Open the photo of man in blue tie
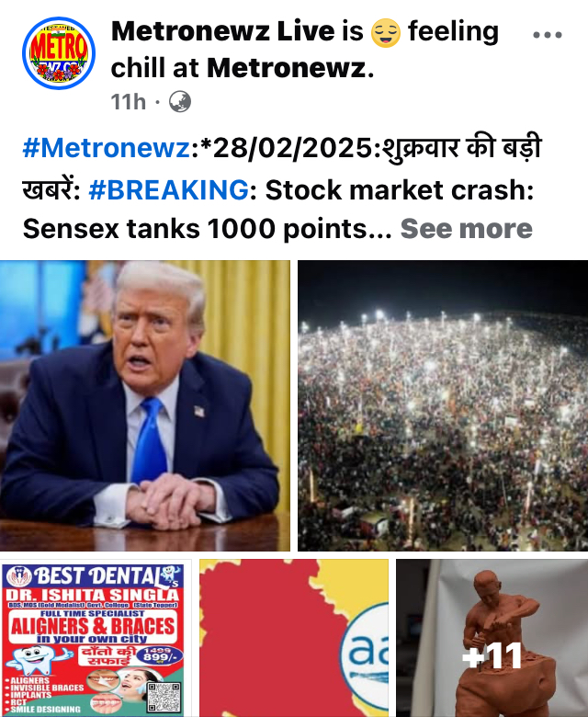Screen dimensions: 588x717 click(145, 405)
